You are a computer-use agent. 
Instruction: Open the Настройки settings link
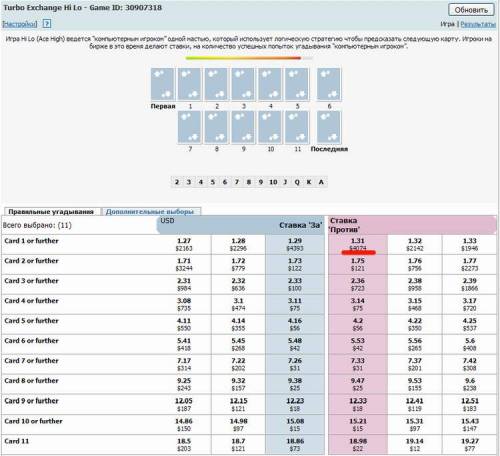pyautogui.click(x=20, y=24)
